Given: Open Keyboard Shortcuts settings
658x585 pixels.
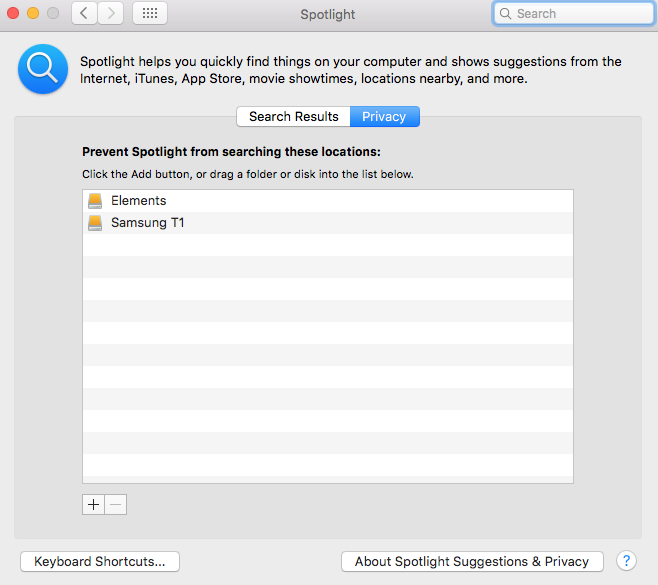Looking at the screenshot, I should [x=100, y=561].
